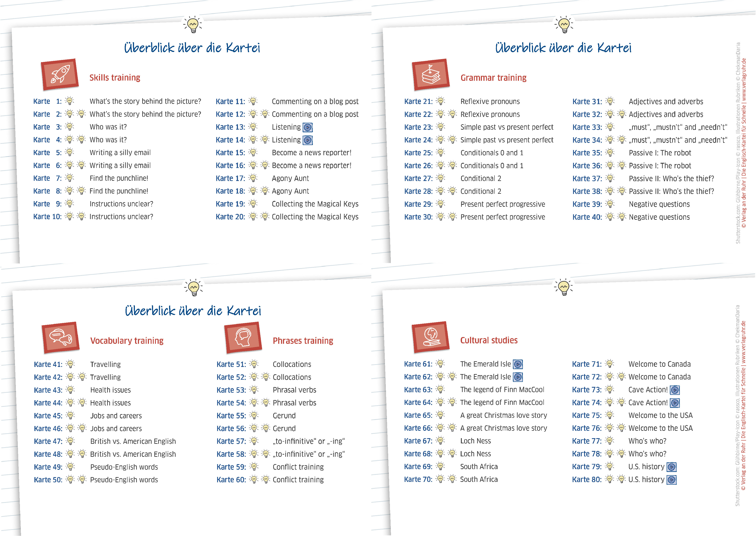Click the play icon beside Karte 13 Listening
The height and width of the screenshot is (536, 756).
click(x=308, y=128)
